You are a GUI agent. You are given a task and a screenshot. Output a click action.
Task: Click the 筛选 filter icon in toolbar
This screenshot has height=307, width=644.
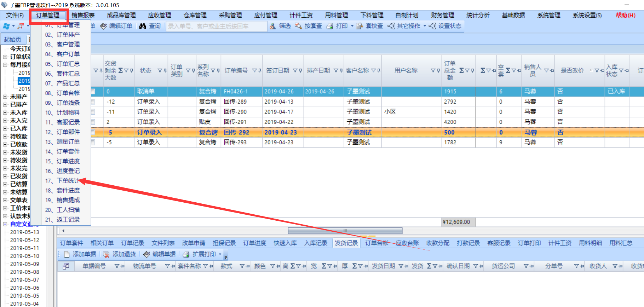tap(273, 26)
